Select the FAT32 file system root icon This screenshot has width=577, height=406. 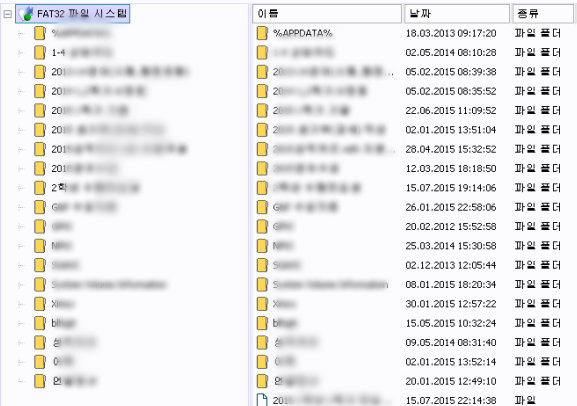point(26,14)
